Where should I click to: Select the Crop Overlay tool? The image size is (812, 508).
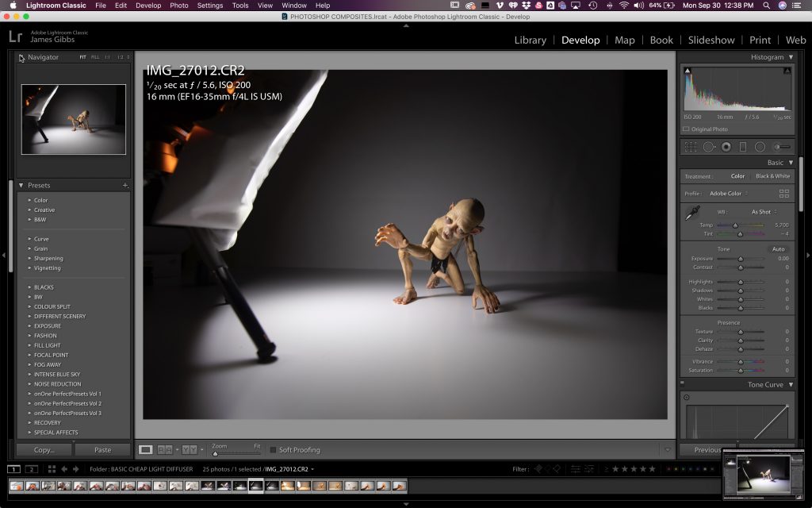[691, 147]
